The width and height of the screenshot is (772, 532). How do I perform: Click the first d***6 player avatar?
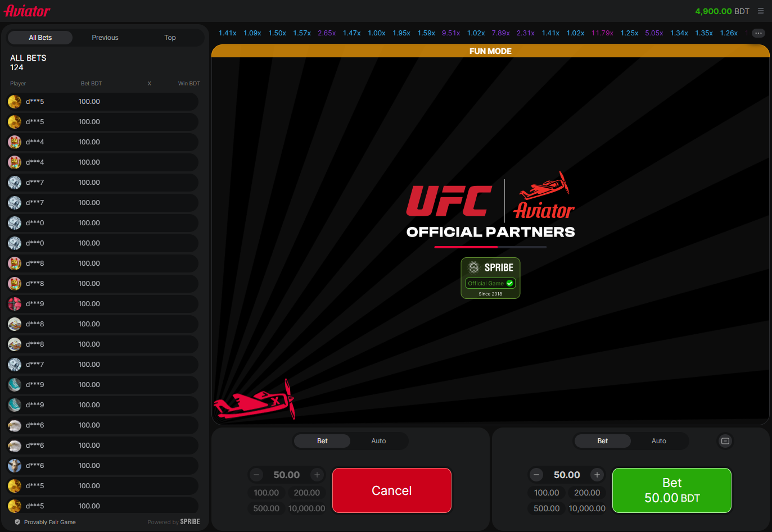[x=15, y=425]
